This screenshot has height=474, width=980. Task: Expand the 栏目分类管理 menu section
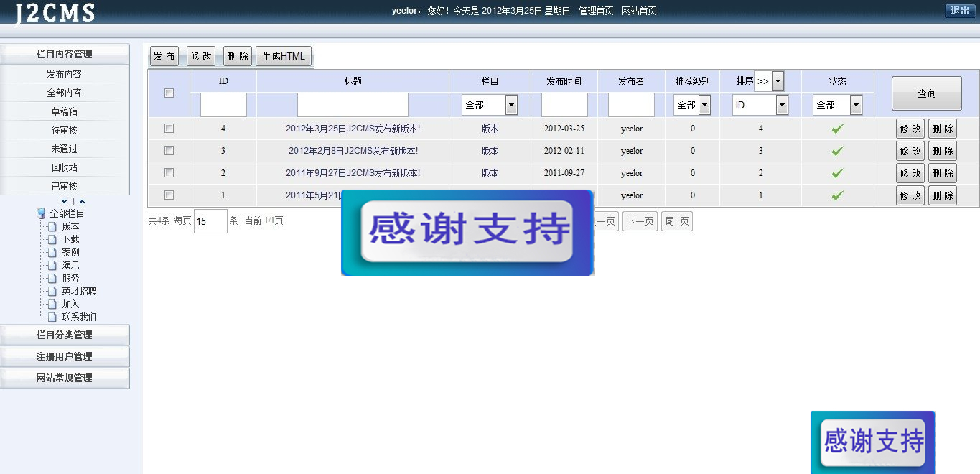click(65, 335)
